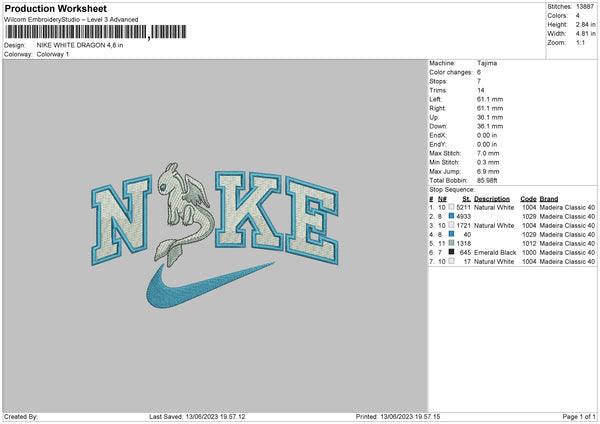This screenshot has width=600, height=424.
Task: Click stitch count 1721 in row 3
Action: click(x=463, y=225)
